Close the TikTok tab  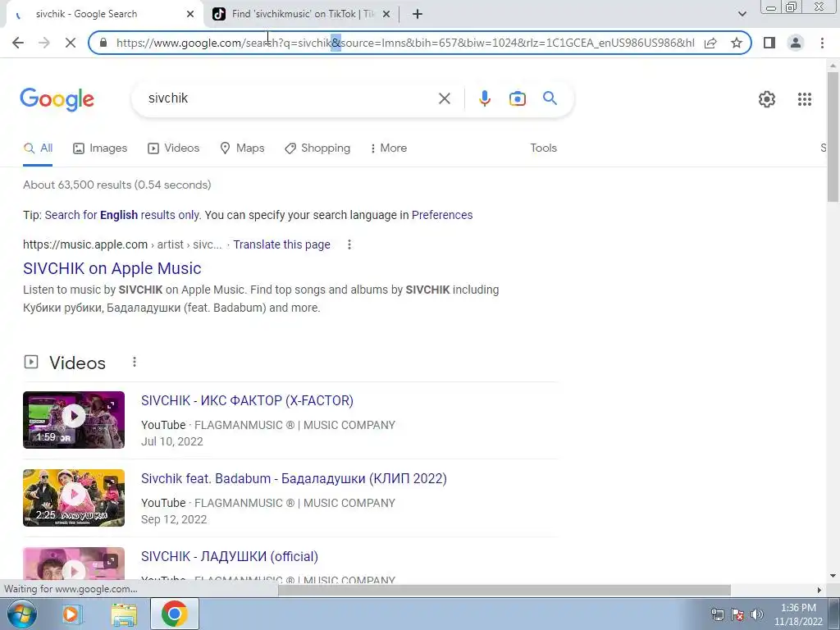pos(386,15)
